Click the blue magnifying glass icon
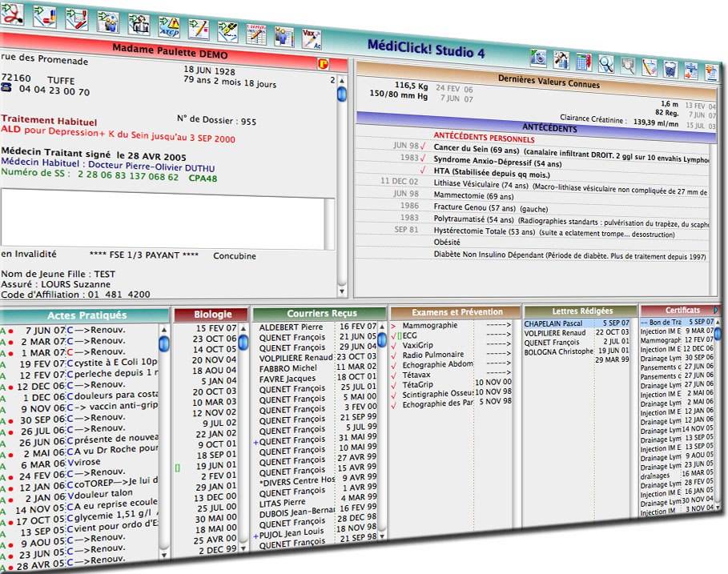The height and width of the screenshot is (574, 728). (x=605, y=63)
